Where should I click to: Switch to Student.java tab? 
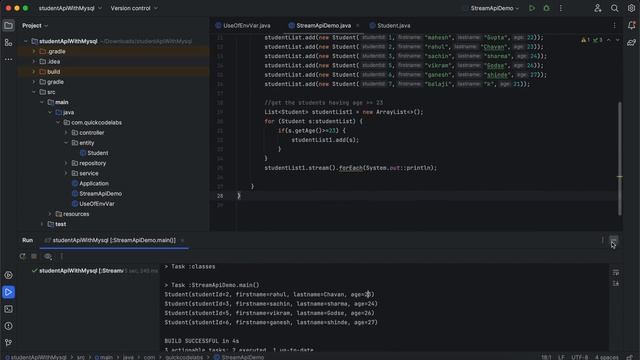[390, 25]
